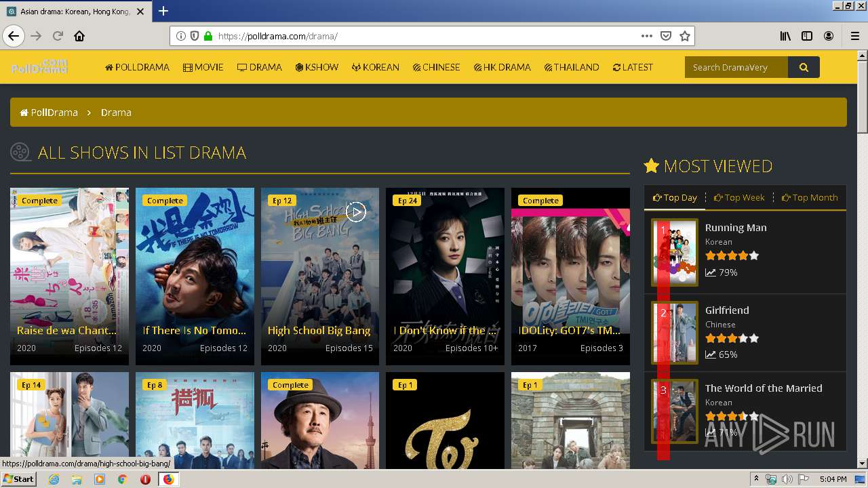Screen dimensions: 868x488
Task: Reload the page with the refresh icon
Action: [58, 36]
